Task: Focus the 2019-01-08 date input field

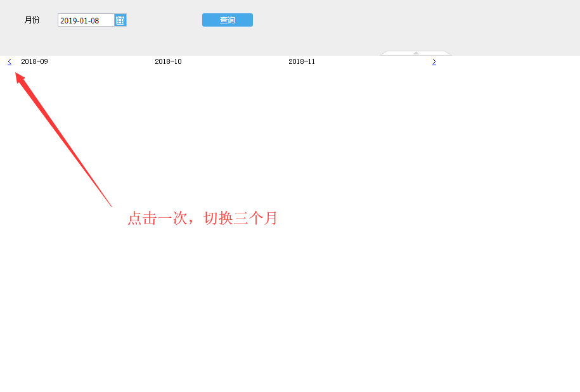Action: click(x=86, y=20)
